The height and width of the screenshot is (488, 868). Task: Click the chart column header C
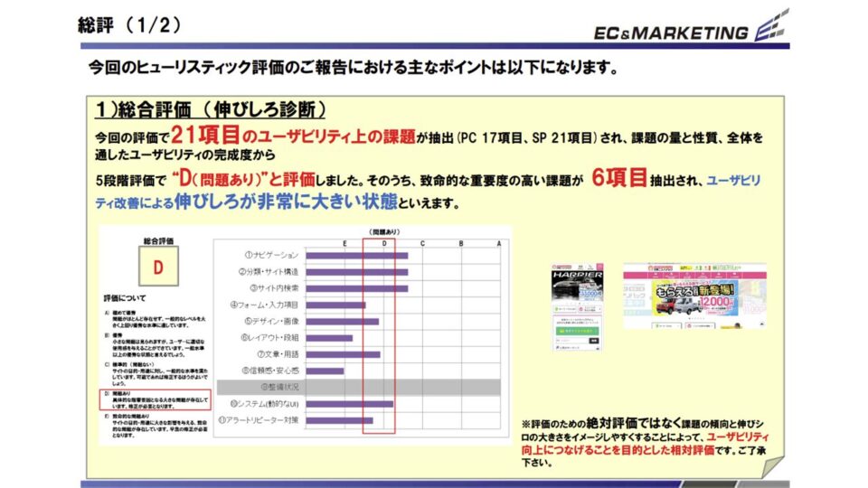click(x=422, y=243)
